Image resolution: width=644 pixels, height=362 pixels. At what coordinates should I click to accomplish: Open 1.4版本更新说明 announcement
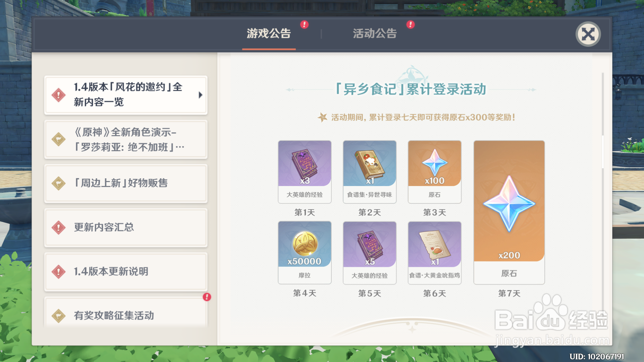pyautogui.click(x=126, y=271)
